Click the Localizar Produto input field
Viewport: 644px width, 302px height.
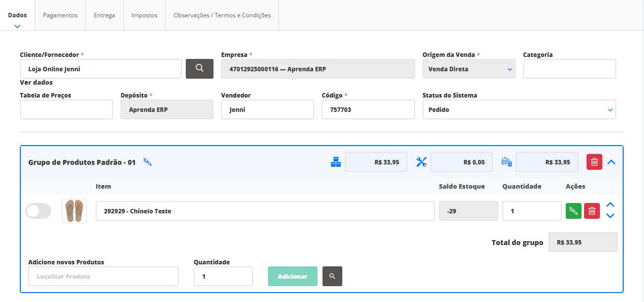pos(104,276)
